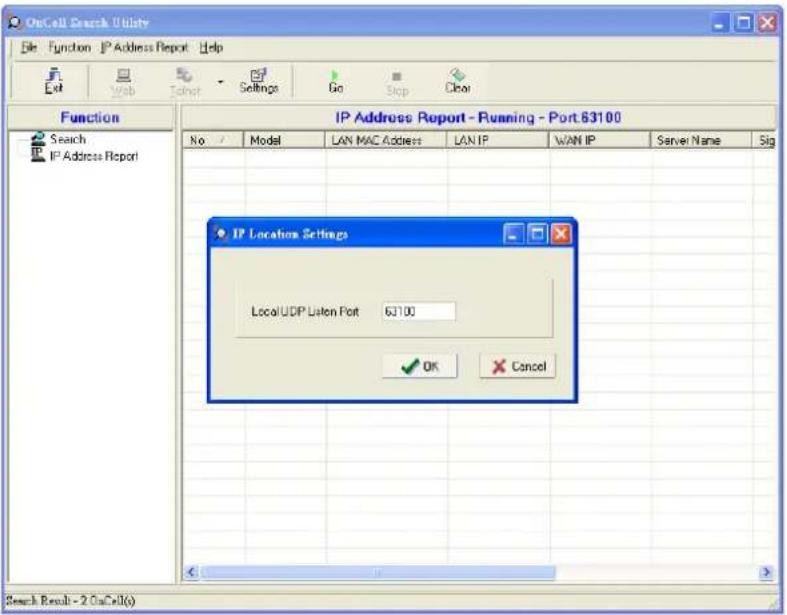Screen dimensions: 787x615
Task: Click the Clear toolbar icon
Action: point(458,81)
